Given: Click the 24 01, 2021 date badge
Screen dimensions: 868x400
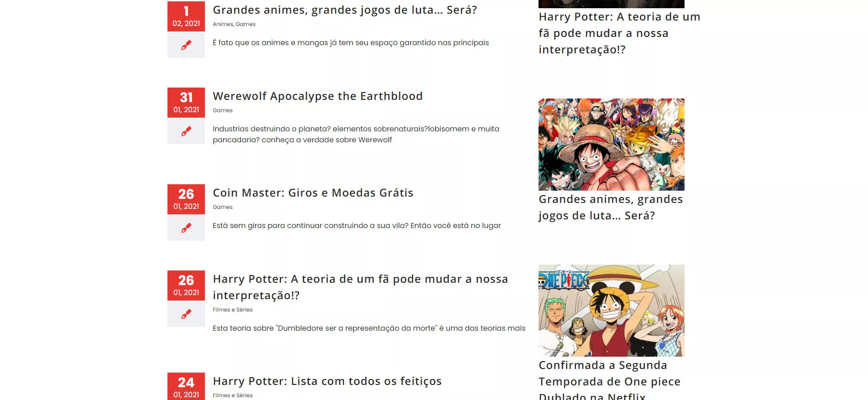Looking at the screenshot, I should click(186, 386).
